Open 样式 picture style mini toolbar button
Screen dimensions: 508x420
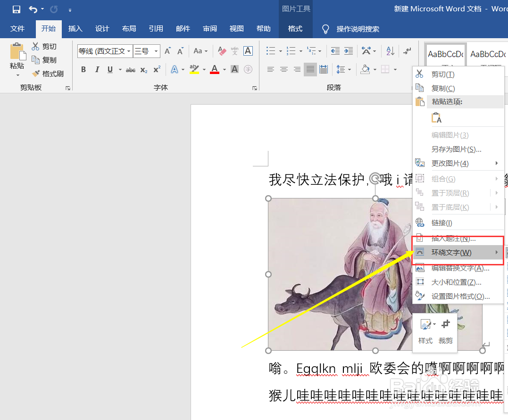[426, 331]
